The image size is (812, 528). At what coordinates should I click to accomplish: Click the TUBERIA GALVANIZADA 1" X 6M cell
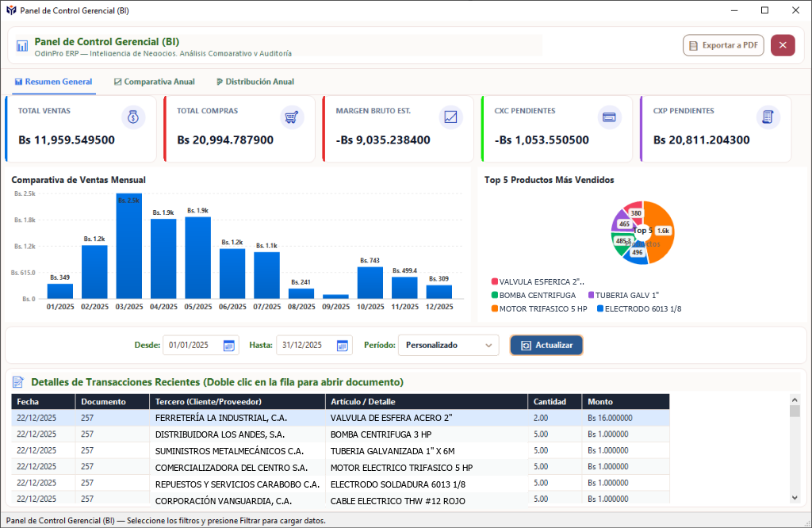point(426,450)
